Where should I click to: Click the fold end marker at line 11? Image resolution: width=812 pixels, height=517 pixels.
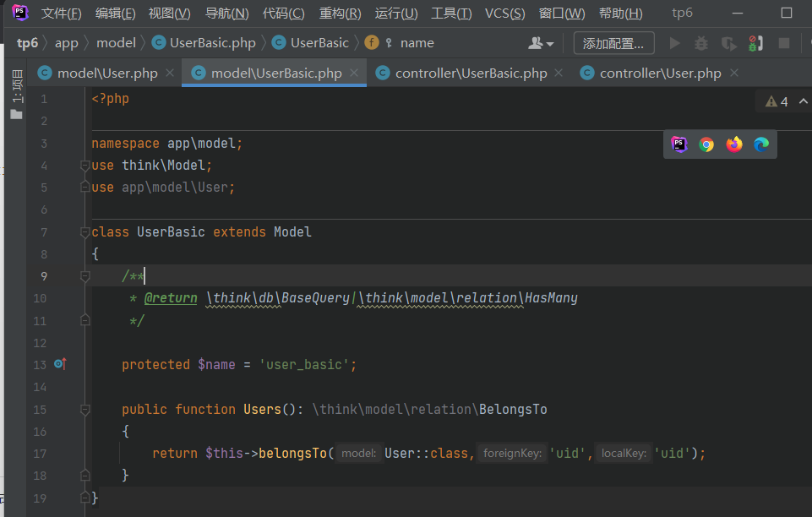click(85, 320)
